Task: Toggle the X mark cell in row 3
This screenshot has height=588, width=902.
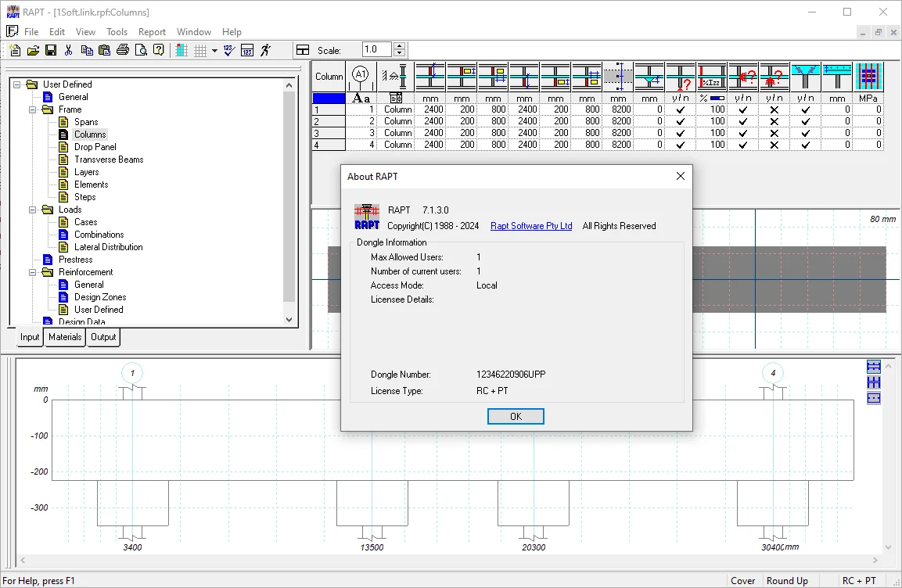Action: pyautogui.click(x=774, y=134)
